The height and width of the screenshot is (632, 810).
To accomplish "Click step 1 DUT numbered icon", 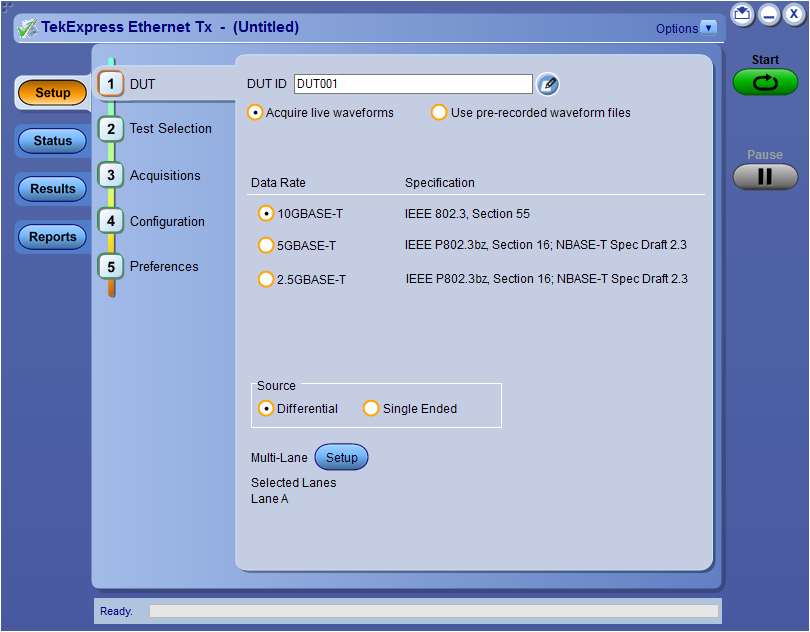I will pyautogui.click(x=110, y=84).
